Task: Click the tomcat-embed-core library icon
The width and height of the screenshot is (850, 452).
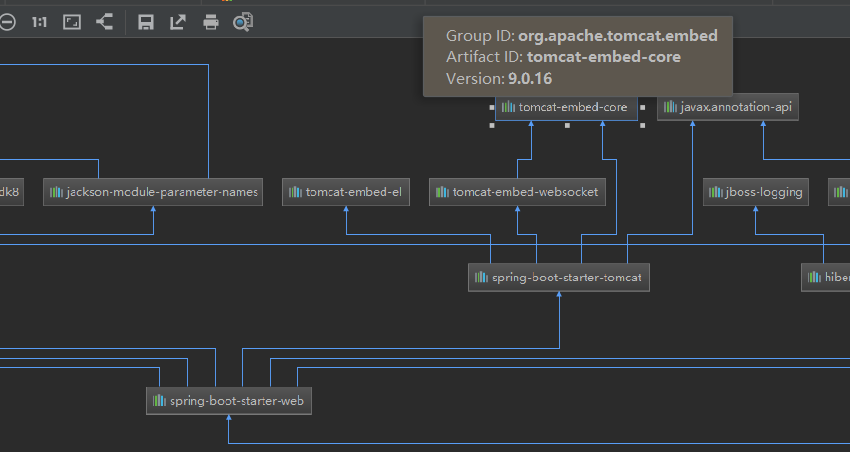Action: point(508,107)
